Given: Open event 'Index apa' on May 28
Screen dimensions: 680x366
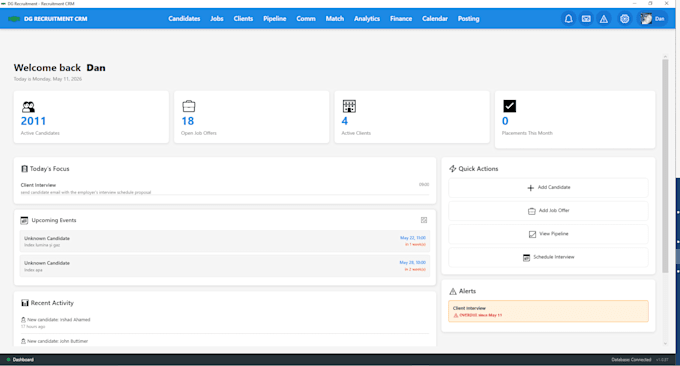Looking at the screenshot, I should pos(225,266).
